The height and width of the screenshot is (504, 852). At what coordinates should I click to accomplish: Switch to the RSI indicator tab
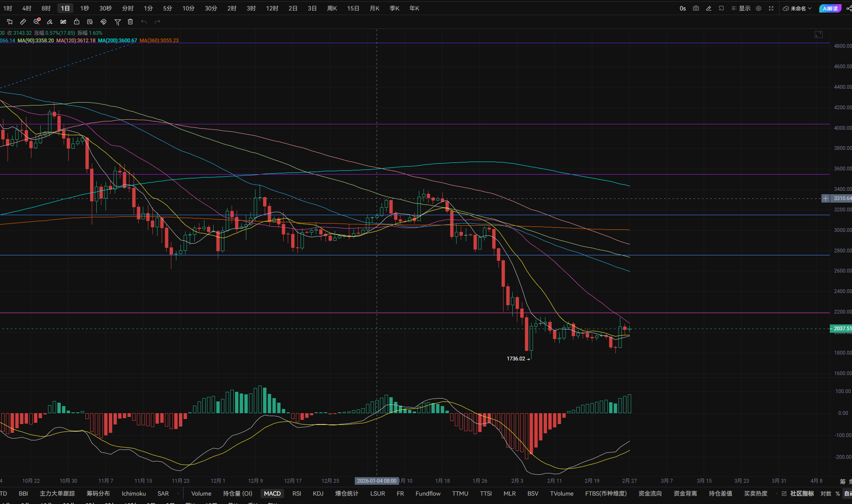297,494
